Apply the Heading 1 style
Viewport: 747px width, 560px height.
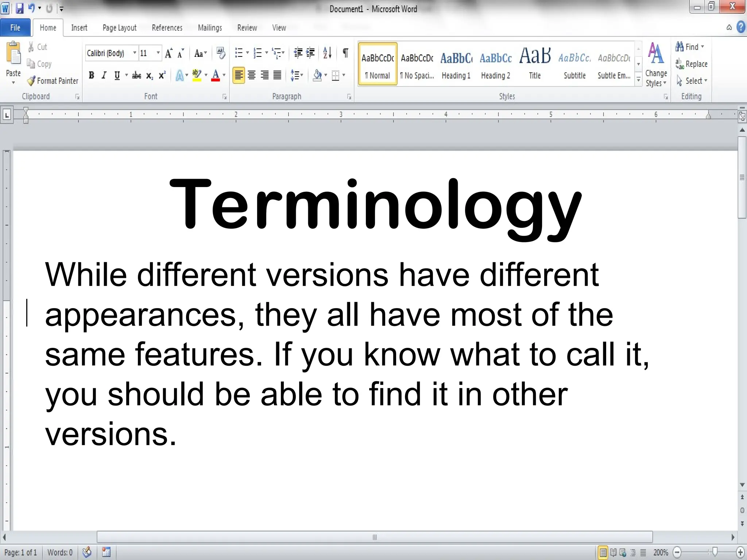[456, 65]
